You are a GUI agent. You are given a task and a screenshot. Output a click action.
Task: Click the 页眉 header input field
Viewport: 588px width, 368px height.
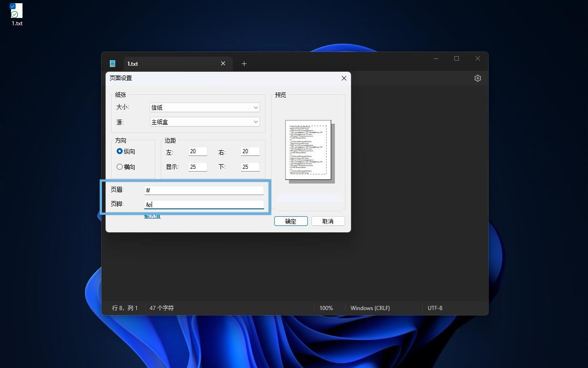coord(204,190)
